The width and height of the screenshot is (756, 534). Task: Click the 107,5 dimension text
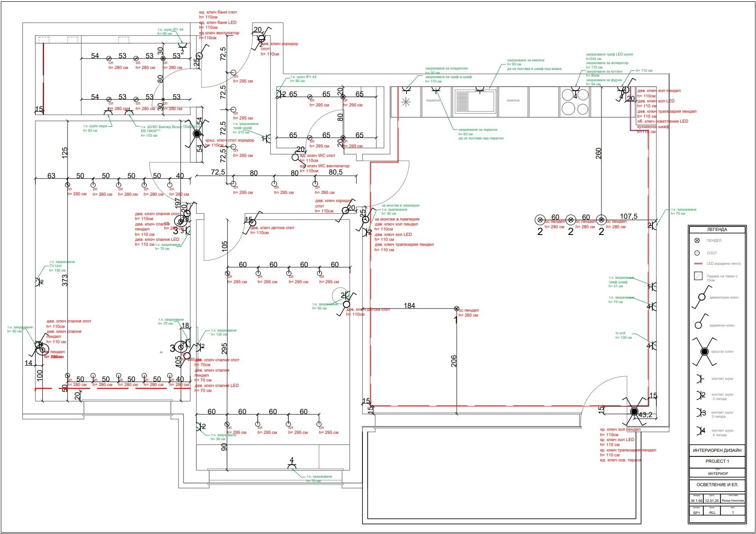click(x=628, y=216)
